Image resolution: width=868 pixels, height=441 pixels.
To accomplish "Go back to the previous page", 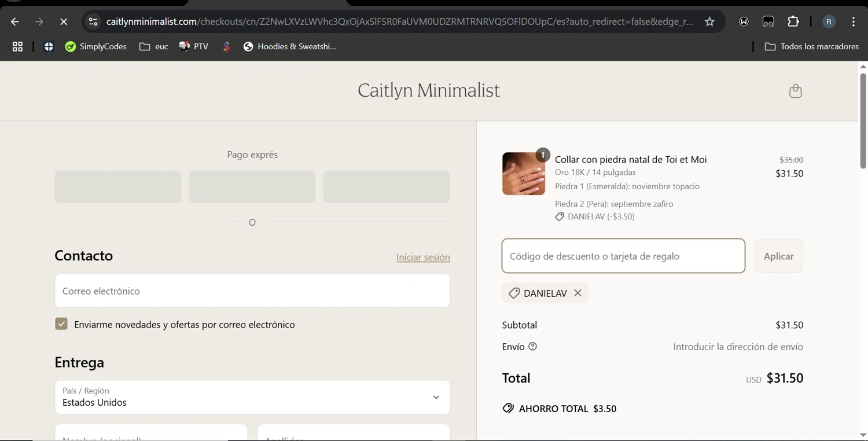I will coord(15,22).
